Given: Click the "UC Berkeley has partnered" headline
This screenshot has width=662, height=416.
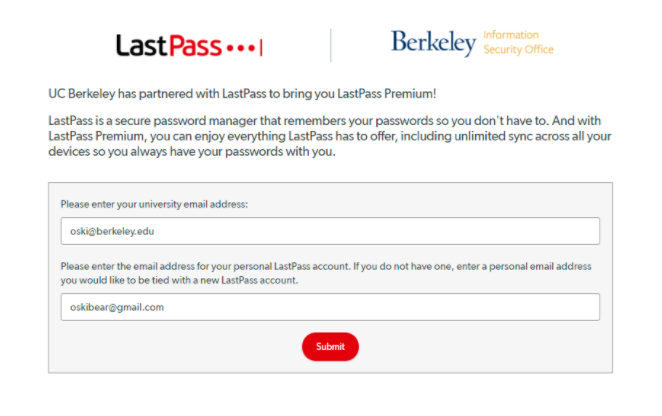Looking at the screenshot, I should click(242, 93).
